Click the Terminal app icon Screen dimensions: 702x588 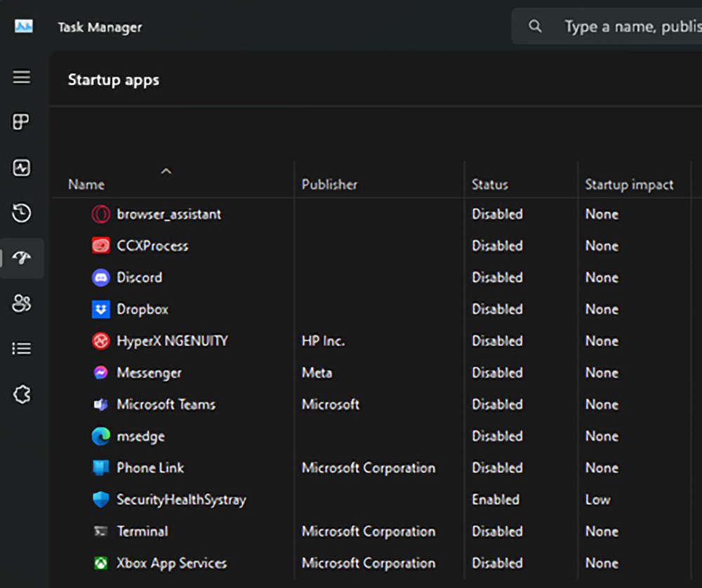point(100,531)
